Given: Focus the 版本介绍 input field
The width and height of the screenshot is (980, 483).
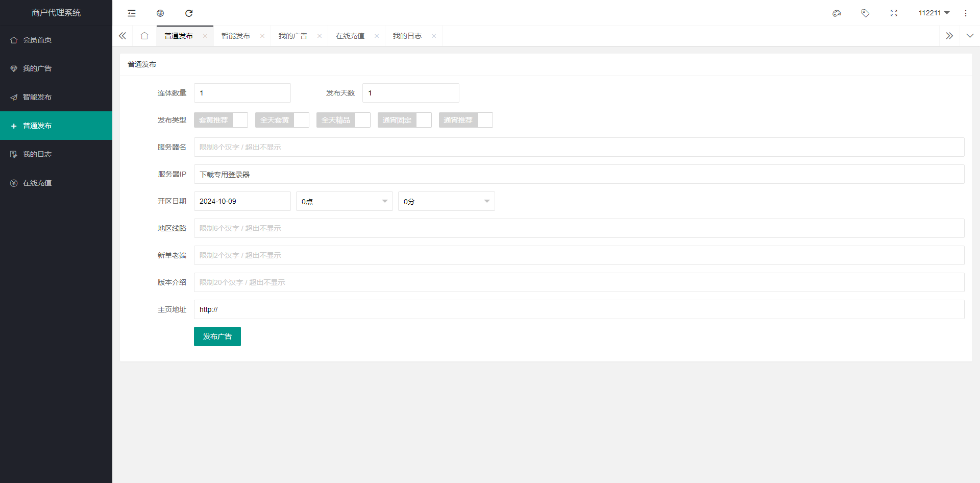Looking at the screenshot, I should [579, 282].
